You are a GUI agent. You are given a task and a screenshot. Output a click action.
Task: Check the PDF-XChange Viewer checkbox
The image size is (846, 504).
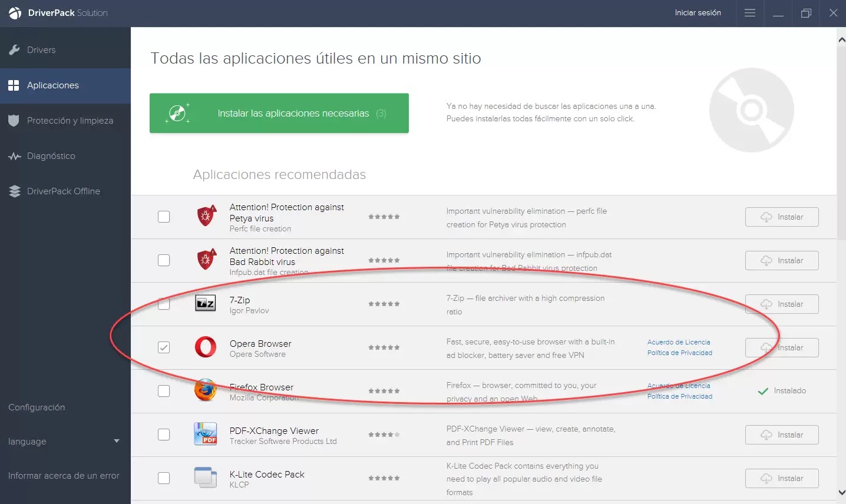(164, 435)
